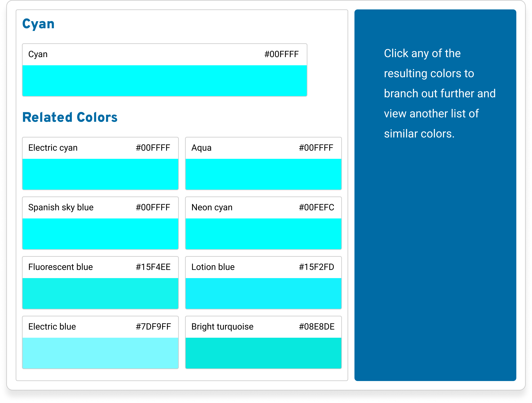Open the Spanish sky blue swatch

click(x=100, y=234)
